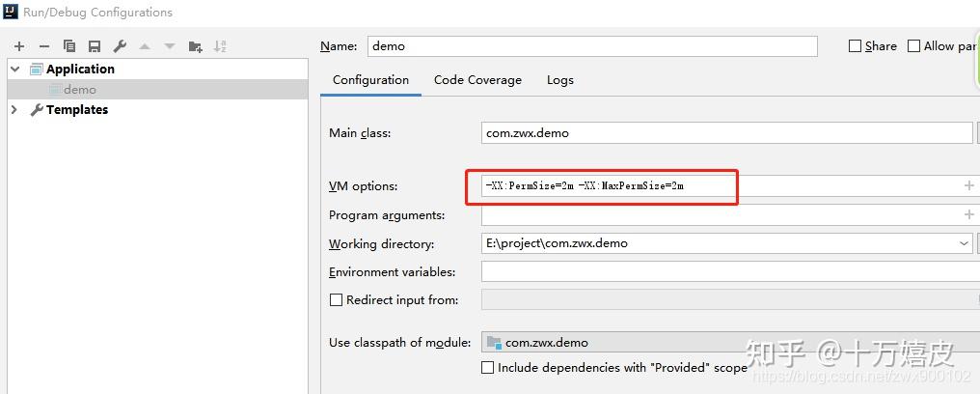Expand the Templates tree node

point(14,110)
